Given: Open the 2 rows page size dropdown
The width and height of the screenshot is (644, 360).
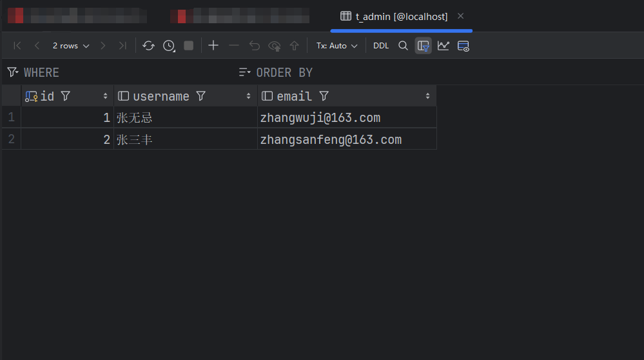Looking at the screenshot, I should tap(71, 46).
